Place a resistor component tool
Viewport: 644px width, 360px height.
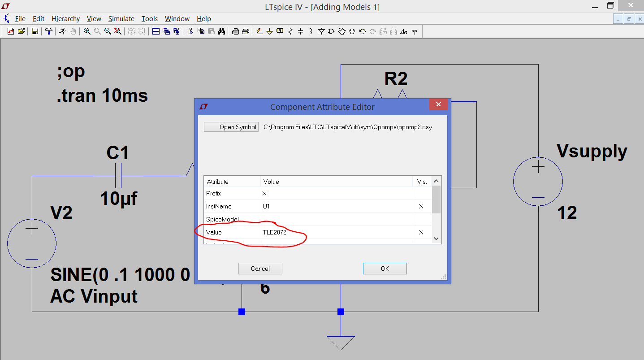pos(290,31)
